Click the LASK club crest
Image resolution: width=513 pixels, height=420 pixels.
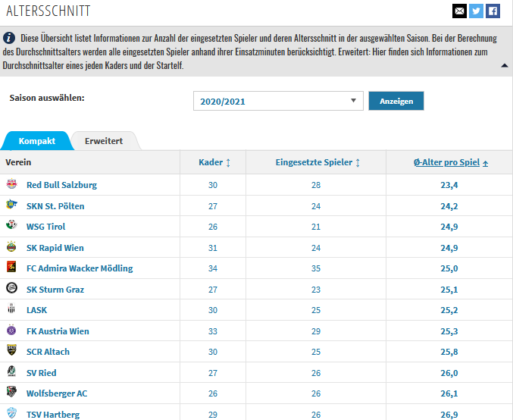[x=11, y=309]
